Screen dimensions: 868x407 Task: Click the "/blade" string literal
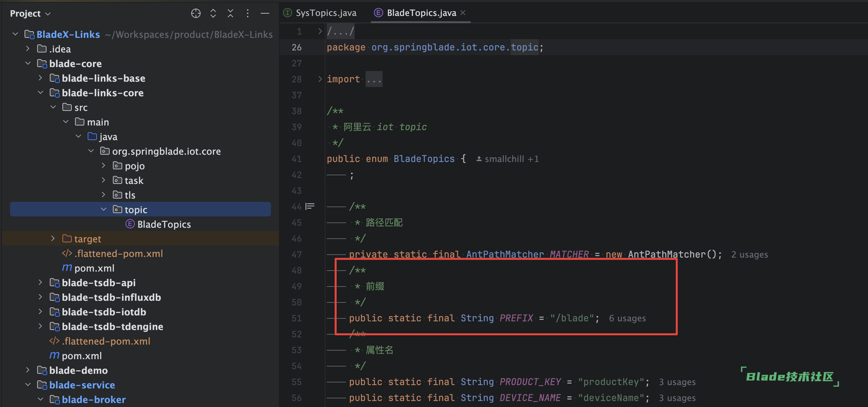[572, 318]
